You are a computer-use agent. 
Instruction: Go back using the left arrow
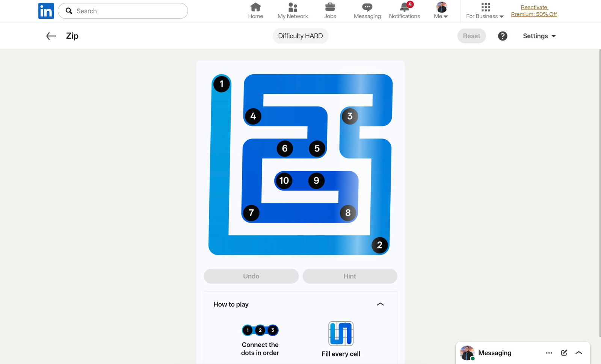click(x=51, y=36)
